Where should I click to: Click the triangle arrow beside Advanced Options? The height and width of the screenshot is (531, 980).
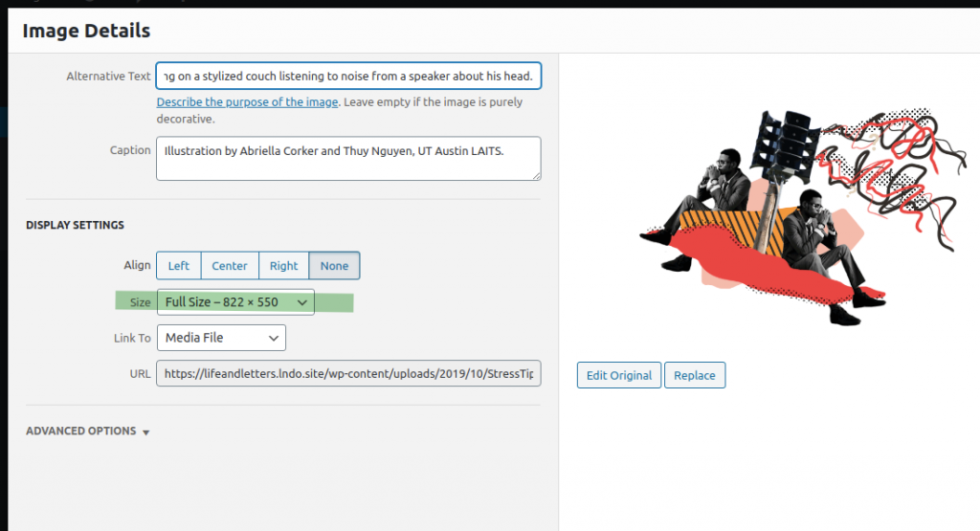pyautogui.click(x=146, y=432)
